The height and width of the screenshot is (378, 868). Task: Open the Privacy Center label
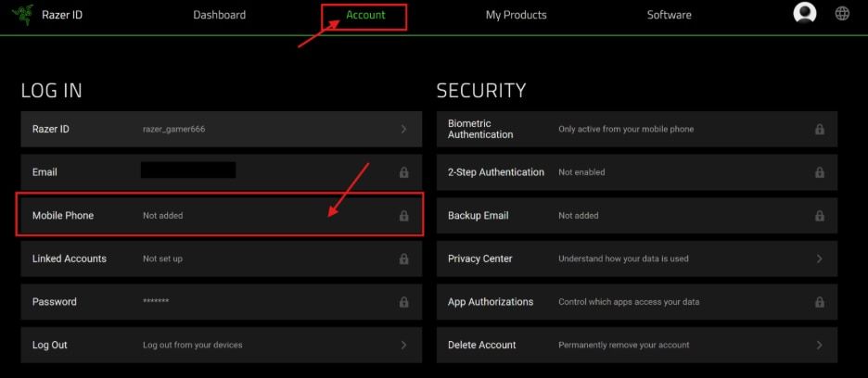(480, 258)
